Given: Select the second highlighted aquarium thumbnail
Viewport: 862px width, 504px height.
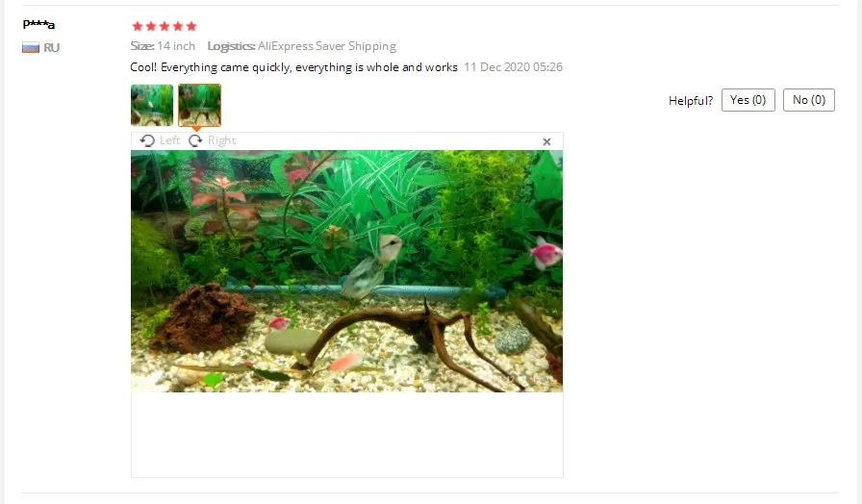Looking at the screenshot, I should click(199, 105).
